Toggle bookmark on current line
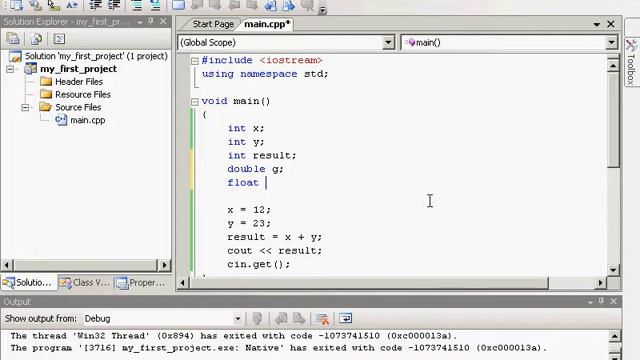Image resolution: width=640 pixels, height=360 pixels. coord(178,5)
